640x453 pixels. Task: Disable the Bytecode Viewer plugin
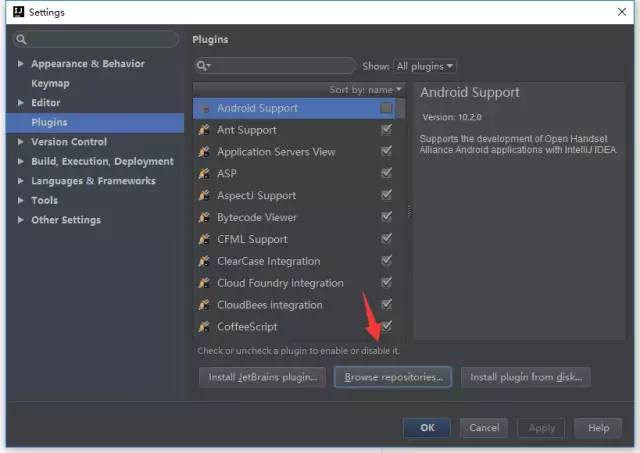pos(386,217)
